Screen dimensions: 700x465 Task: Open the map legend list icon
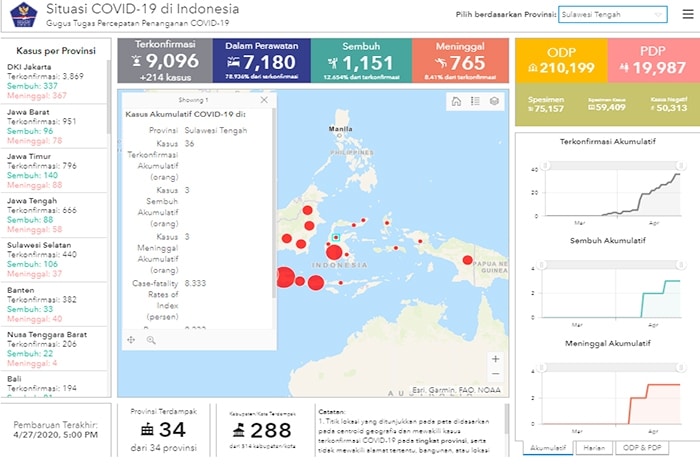475,101
